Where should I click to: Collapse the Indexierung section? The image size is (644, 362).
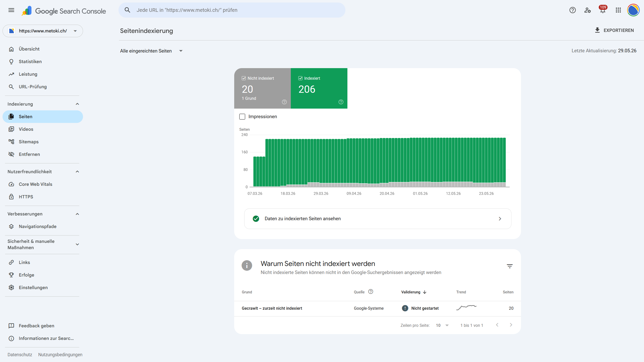pos(77,104)
